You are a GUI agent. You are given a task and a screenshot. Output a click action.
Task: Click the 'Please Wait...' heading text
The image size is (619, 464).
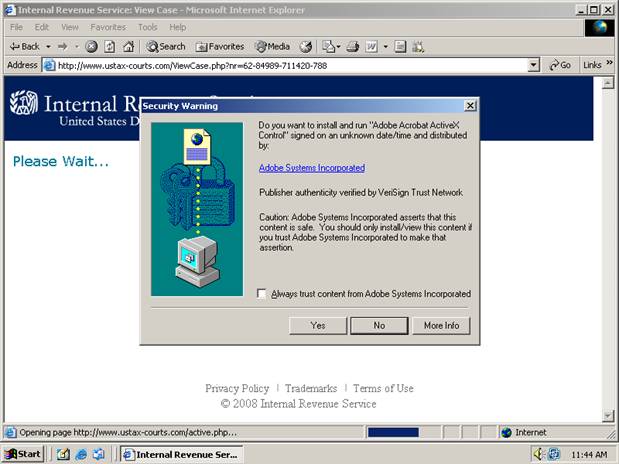point(61,161)
